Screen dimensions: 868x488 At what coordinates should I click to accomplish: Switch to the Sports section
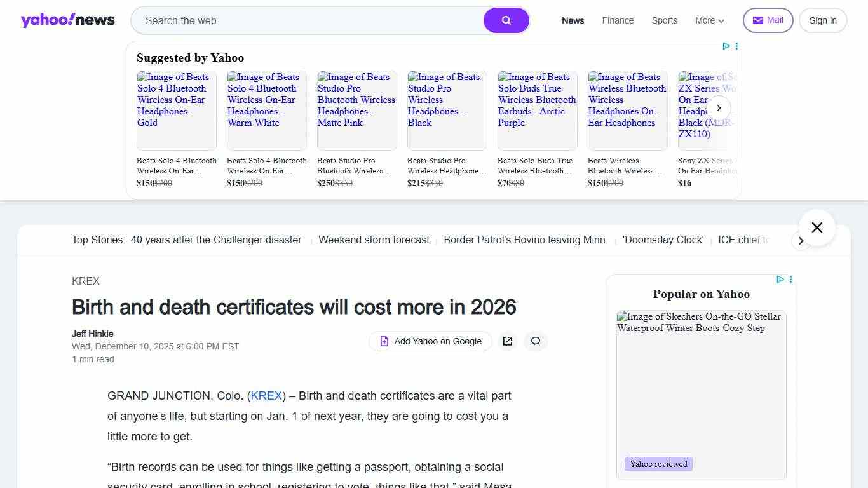pyautogui.click(x=664, y=20)
